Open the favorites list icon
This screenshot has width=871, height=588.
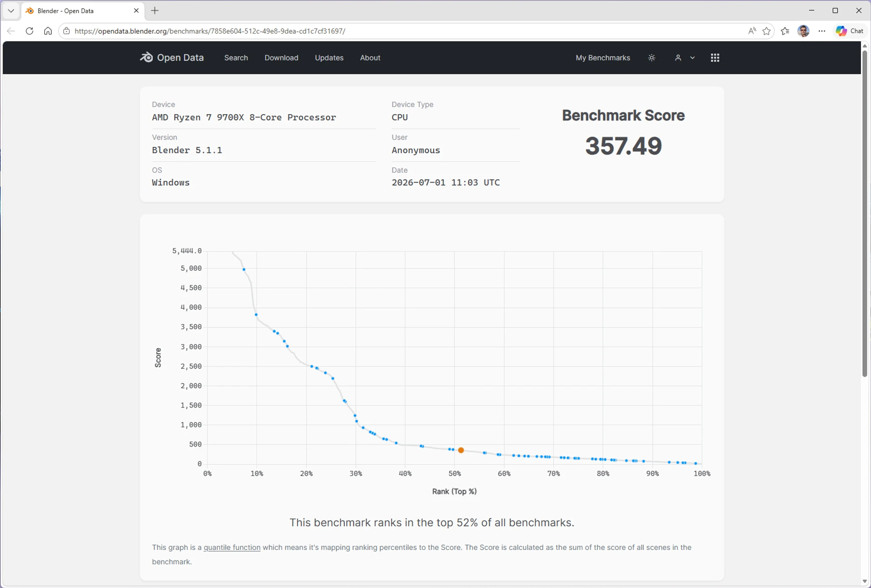coord(785,31)
